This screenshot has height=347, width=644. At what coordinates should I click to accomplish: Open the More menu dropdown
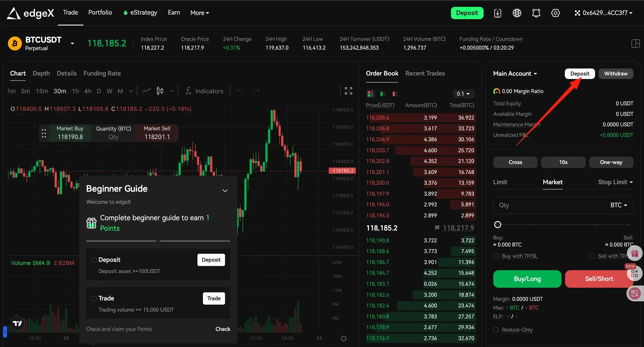(x=200, y=13)
